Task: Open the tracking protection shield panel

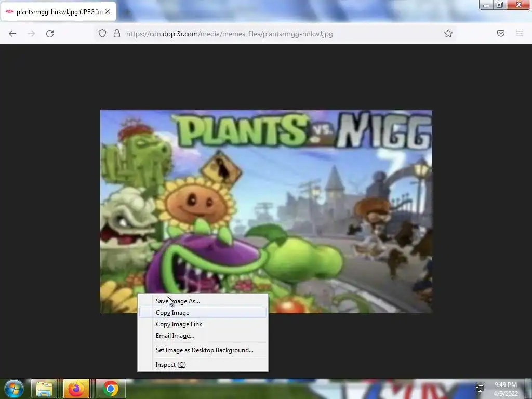Action: click(102, 34)
